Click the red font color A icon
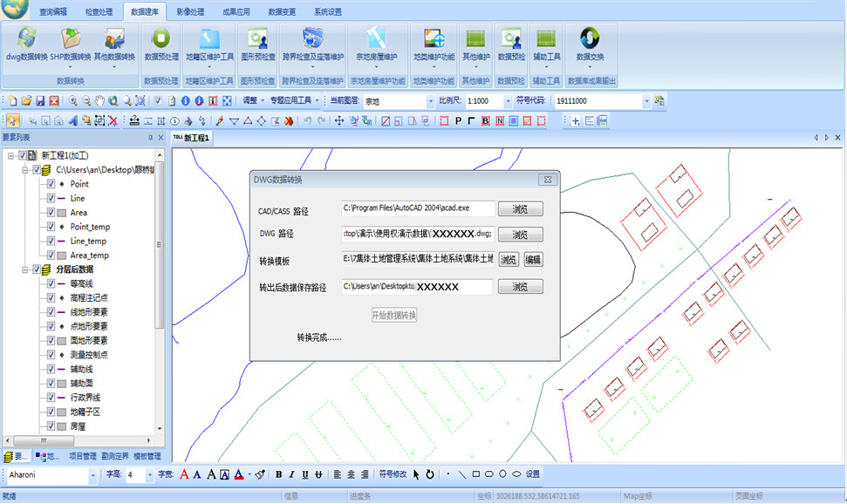Viewport: 847px width, 504px height. pyautogui.click(x=184, y=475)
